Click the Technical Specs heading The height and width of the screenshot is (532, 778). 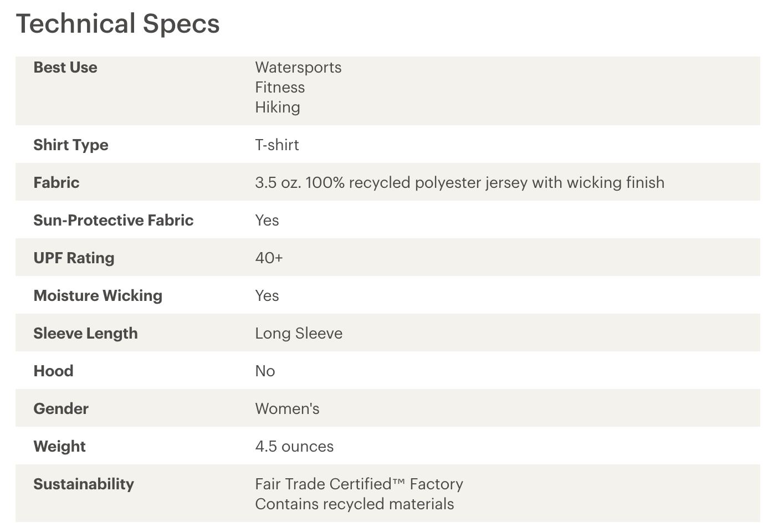coord(117,24)
